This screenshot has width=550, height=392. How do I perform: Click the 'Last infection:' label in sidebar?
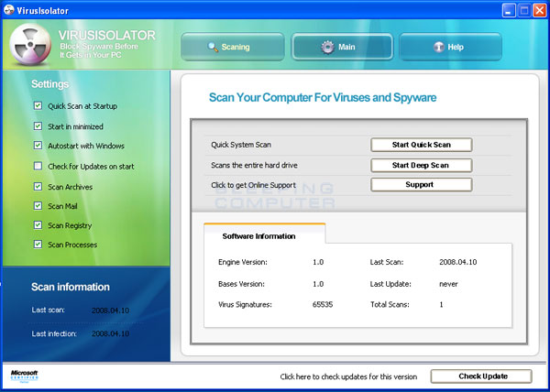[x=54, y=334]
